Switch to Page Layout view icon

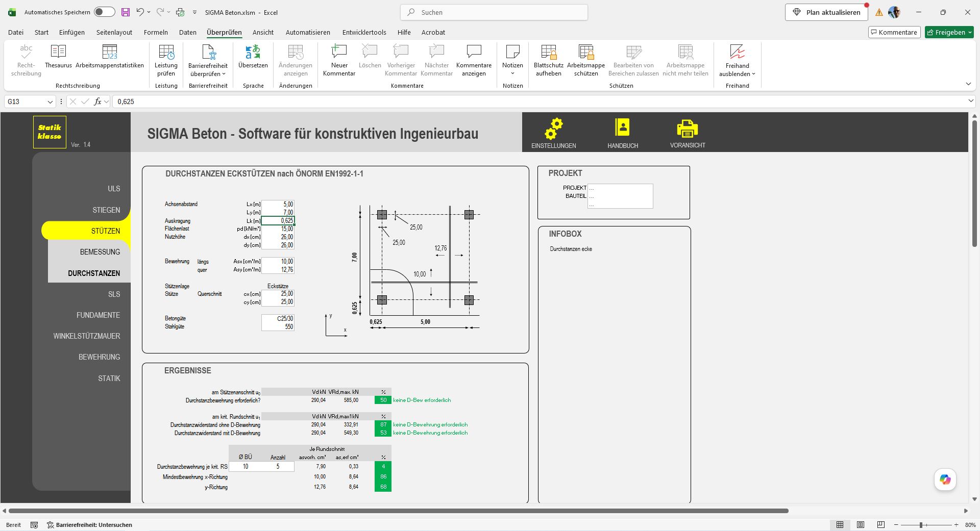[861, 524]
